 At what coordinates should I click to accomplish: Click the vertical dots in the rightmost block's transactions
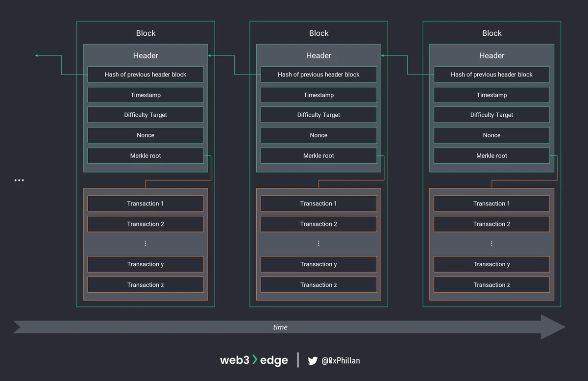491,244
